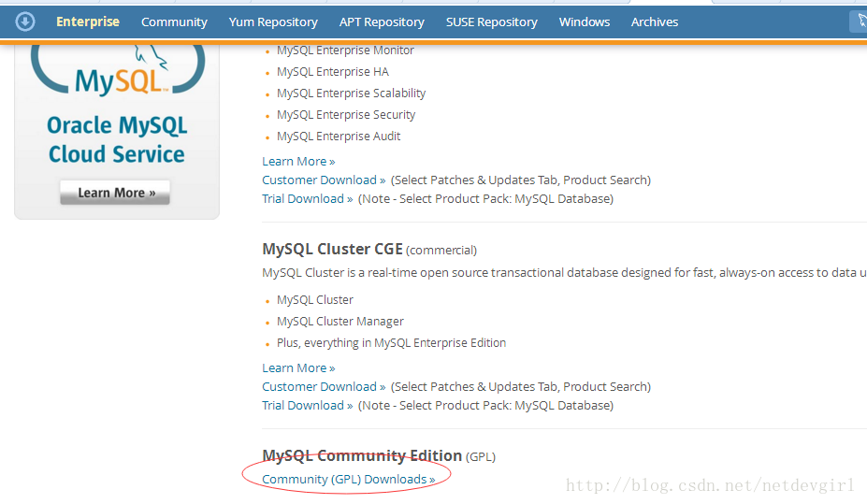Viewport: 867px width, 504px height.
Task: Click the download arrow circle icon
Action: (x=25, y=22)
